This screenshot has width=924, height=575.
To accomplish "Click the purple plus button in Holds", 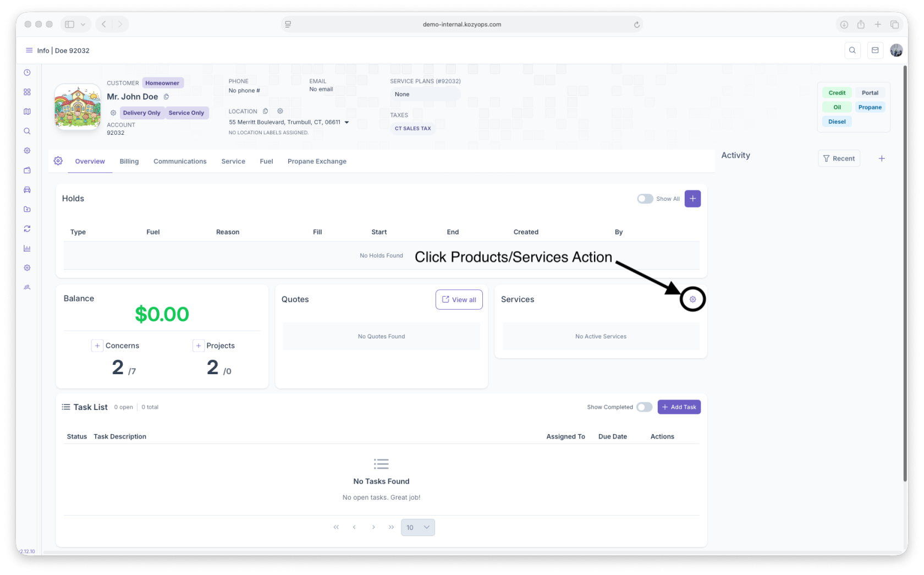I will 692,199.
